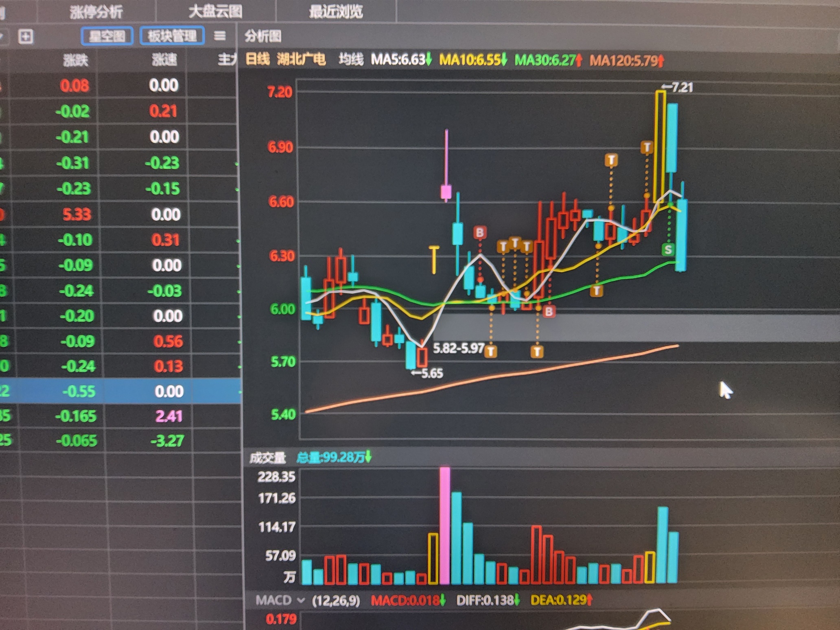The image size is (840, 630).
Task: Switch to the 涨停分析 tab
Action: pos(96,12)
